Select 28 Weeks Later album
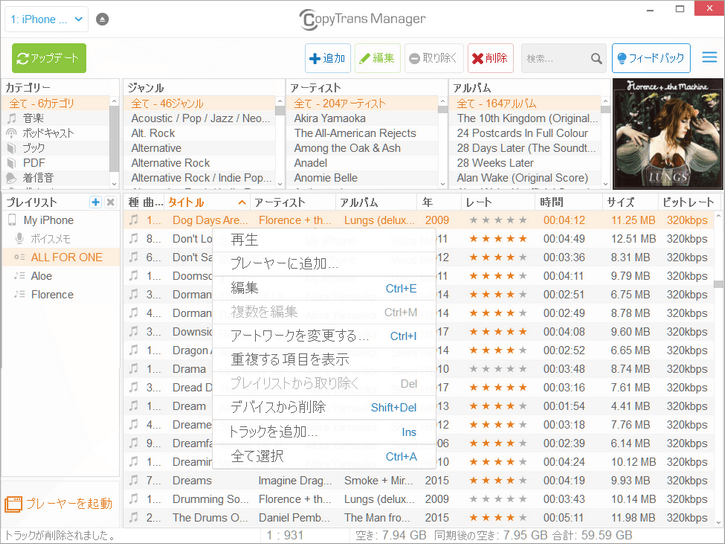Image resolution: width=725 pixels, height=544 pixels. coord(526,163)
